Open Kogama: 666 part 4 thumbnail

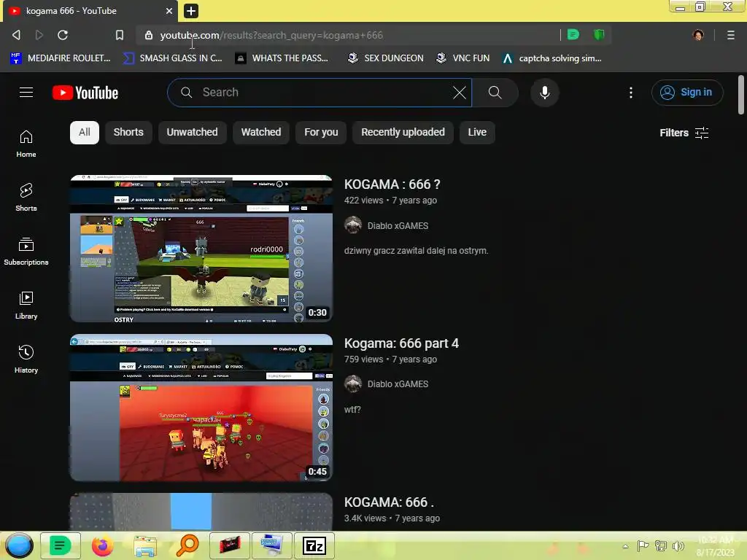(x=201, y=408)
